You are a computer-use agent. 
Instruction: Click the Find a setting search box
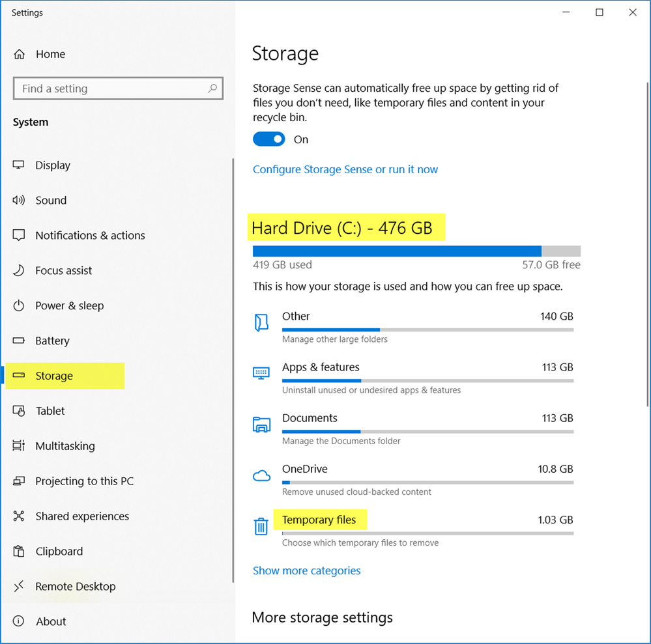click(118, 88)
